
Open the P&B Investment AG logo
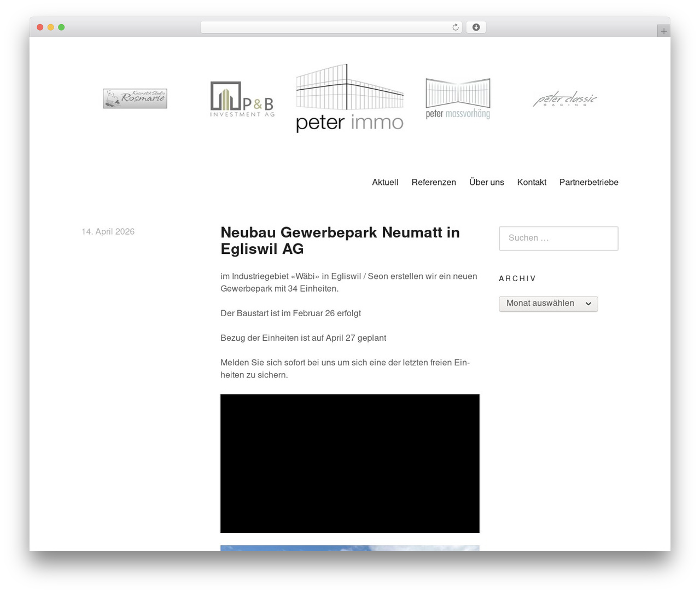coord(242,99)
